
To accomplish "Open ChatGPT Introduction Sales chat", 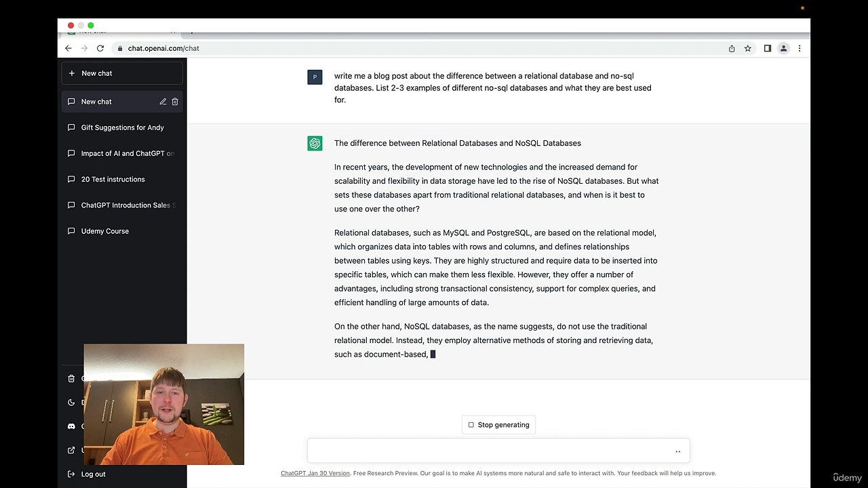I will (122, 205).
